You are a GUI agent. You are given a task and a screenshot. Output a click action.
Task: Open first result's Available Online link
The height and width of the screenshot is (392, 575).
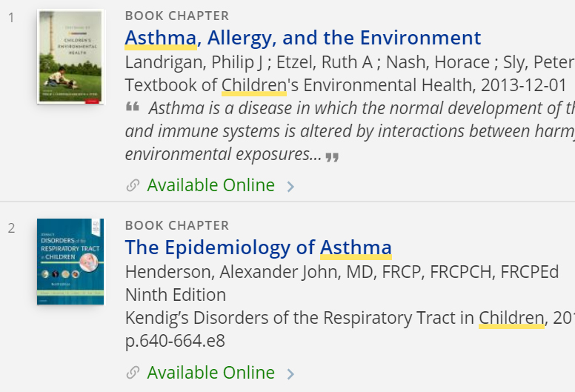tap(211, 185)
